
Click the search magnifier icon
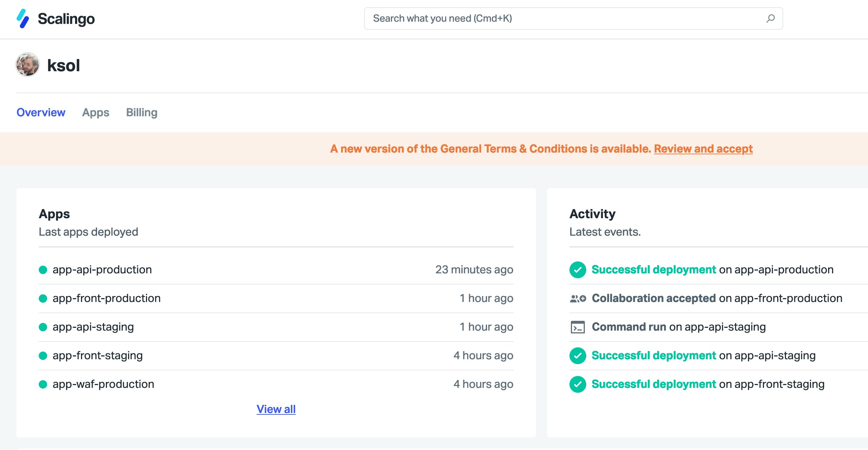(770, 19)
